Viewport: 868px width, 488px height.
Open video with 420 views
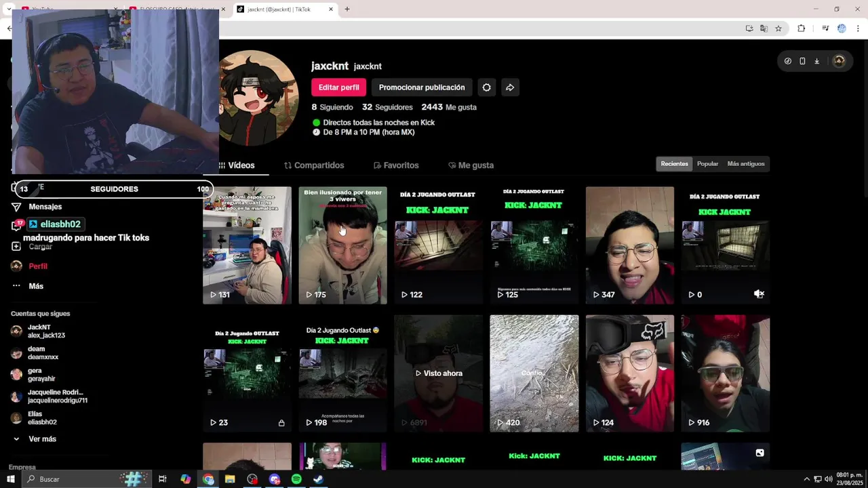coord(534,373)
